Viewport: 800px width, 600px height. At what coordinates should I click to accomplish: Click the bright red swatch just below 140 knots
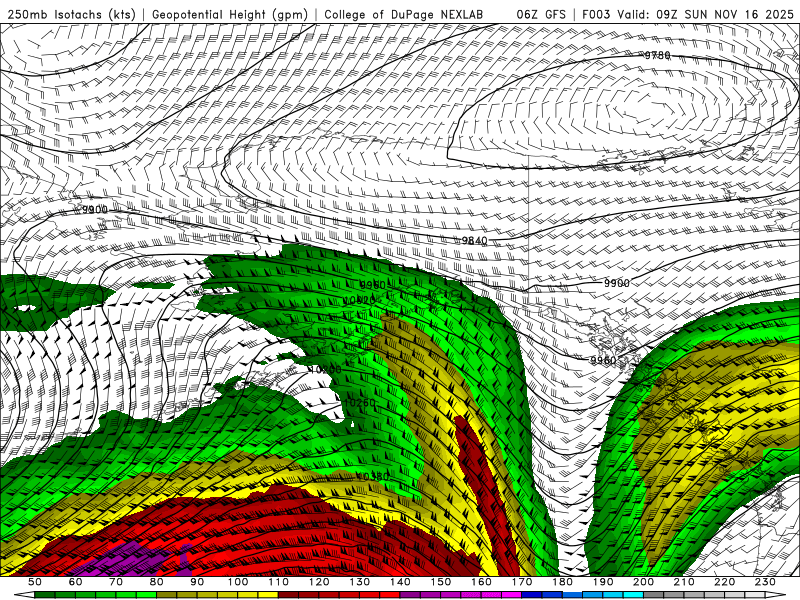pyautogui.click(x=390, y=595)
